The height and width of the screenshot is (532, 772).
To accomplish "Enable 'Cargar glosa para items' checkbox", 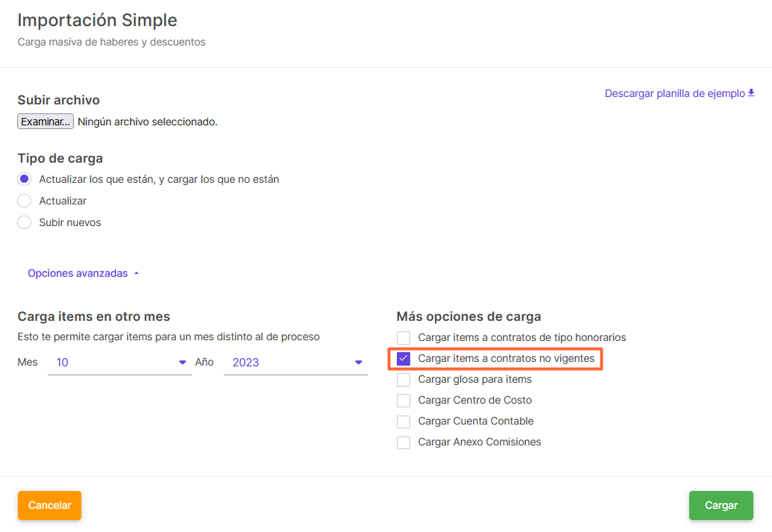I will (x=404, y=379).
